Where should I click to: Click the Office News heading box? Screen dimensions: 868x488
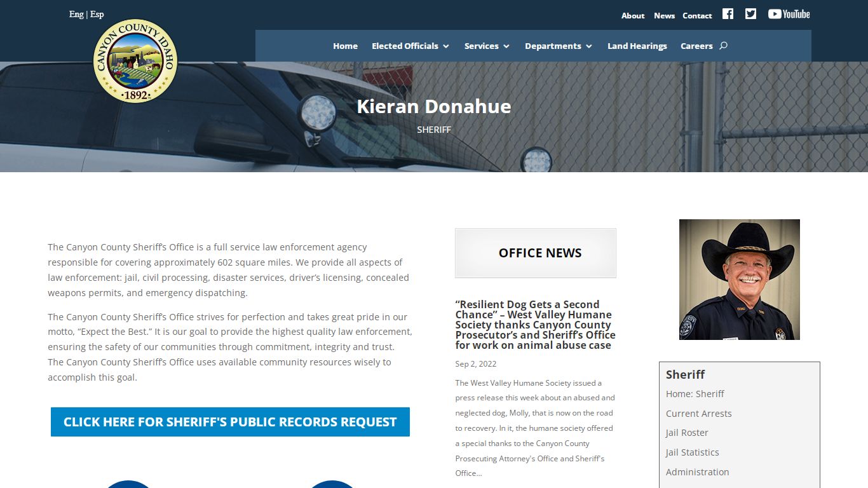pos(536,253)
